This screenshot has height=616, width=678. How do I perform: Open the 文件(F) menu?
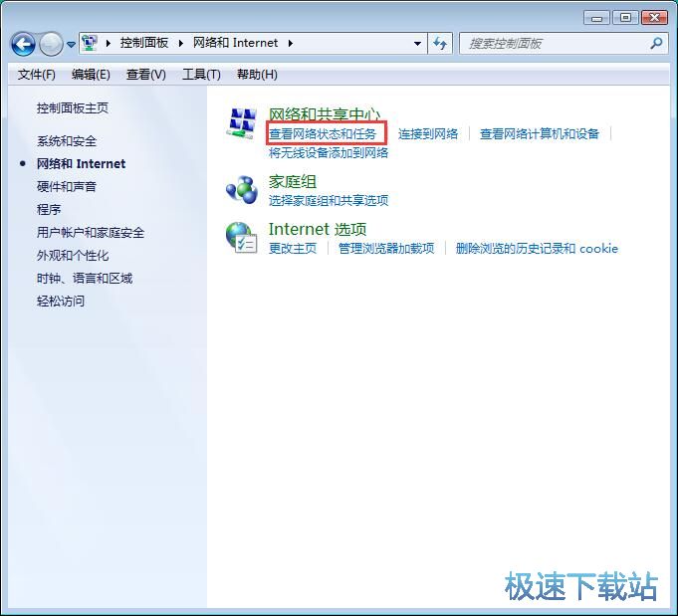point(36,75)
